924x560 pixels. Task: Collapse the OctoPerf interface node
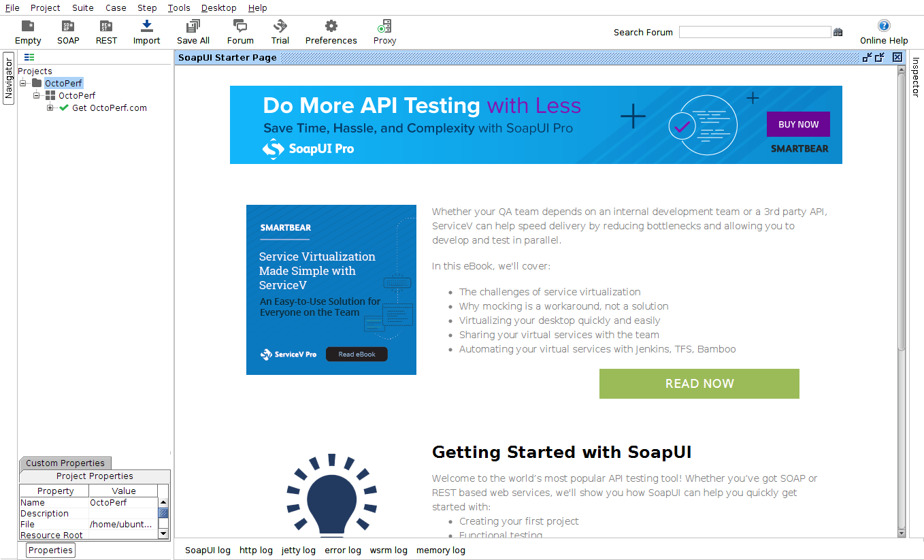(35, 95)
